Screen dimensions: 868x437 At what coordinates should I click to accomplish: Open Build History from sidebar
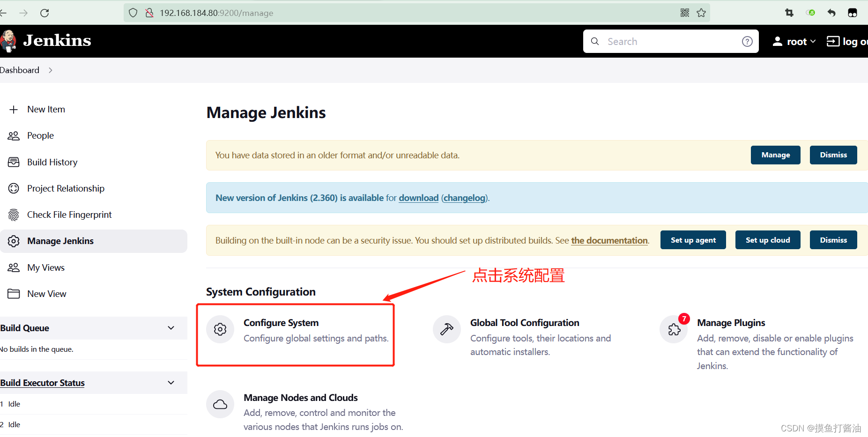52,162
